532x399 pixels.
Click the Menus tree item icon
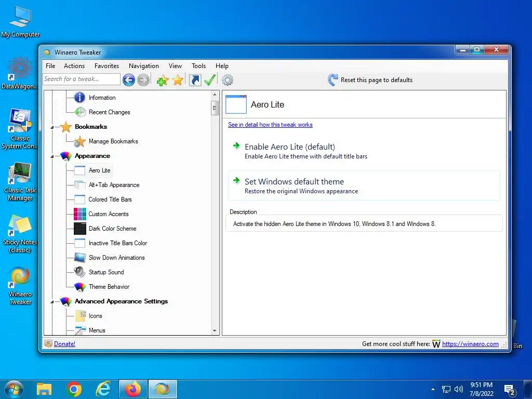point(81,330)
